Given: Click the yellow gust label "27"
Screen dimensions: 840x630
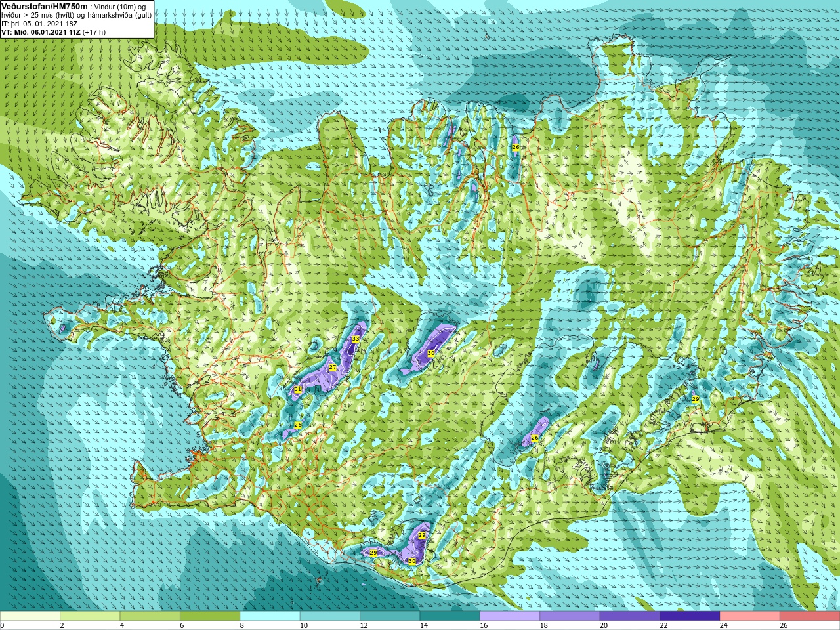Looking at the screenshot, I should [333, 367].
